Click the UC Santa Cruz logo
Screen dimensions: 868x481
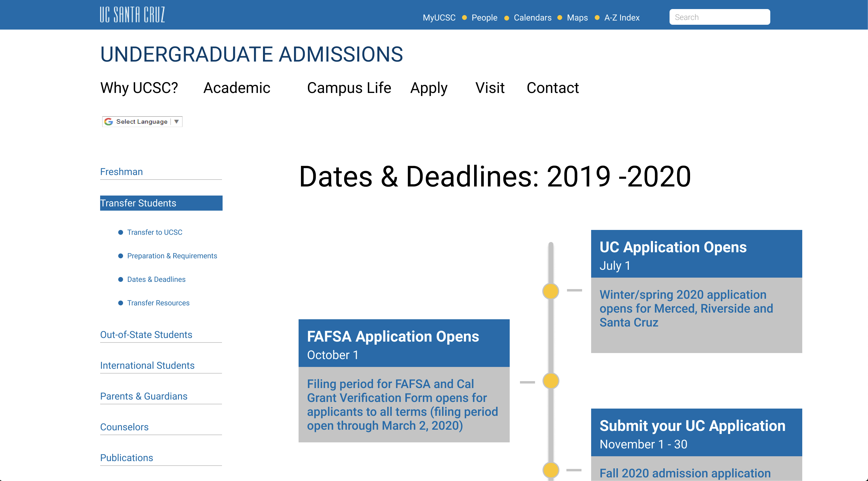click(132, 15)
